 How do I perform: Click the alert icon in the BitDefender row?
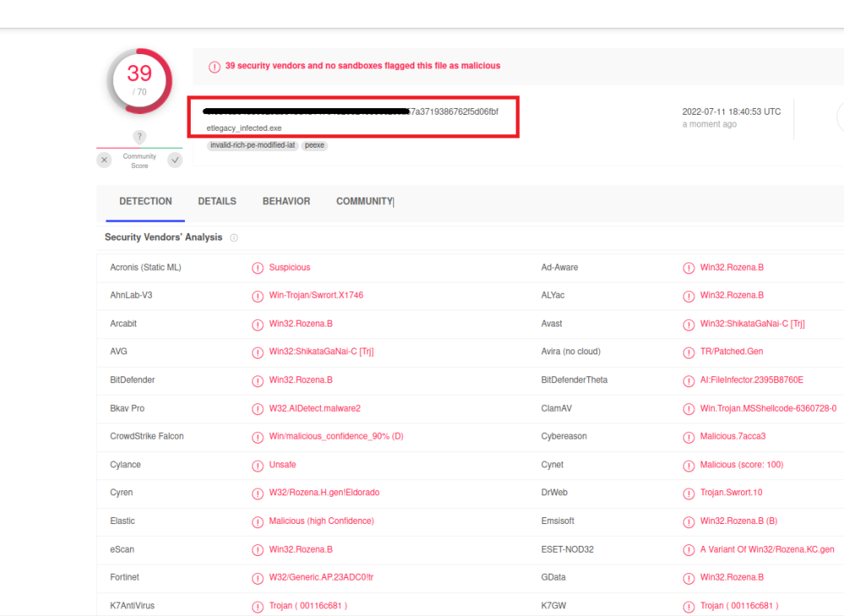[x=257, y=381]
